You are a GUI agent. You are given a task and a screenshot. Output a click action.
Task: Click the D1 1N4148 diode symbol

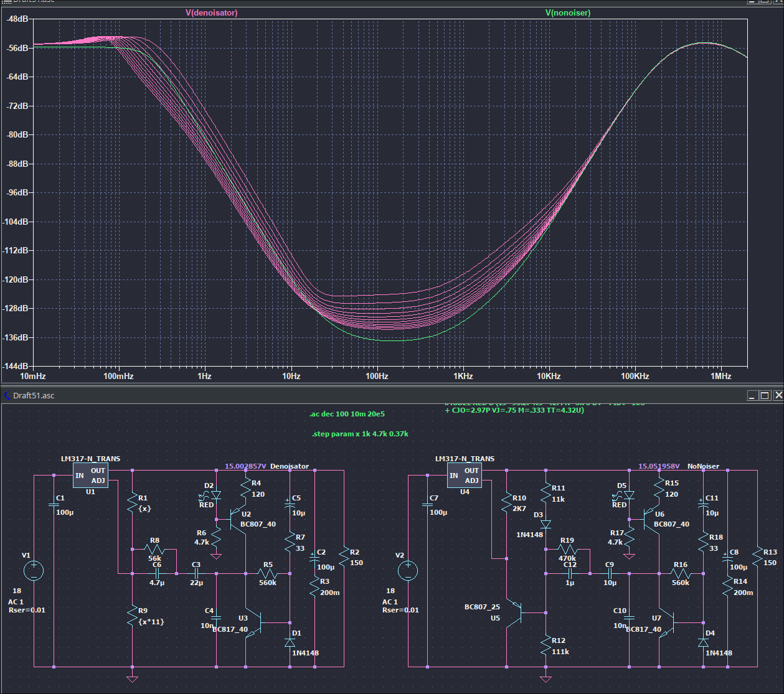pyautogui.click(x=290, y=642)
